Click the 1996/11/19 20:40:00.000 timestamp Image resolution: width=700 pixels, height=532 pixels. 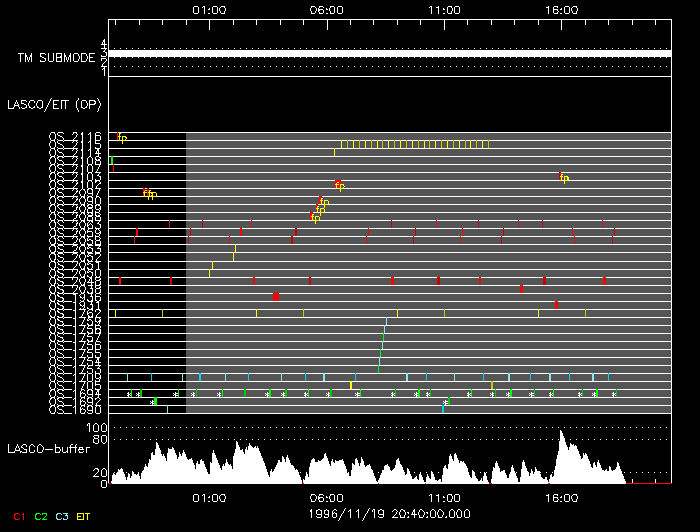(x=391, y=512)
